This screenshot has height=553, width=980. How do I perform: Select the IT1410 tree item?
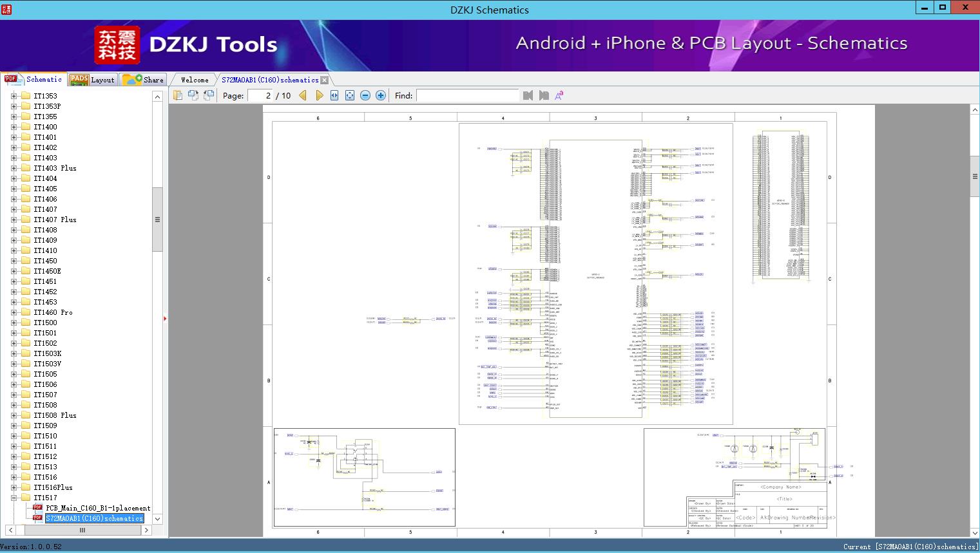click(45, 250)
